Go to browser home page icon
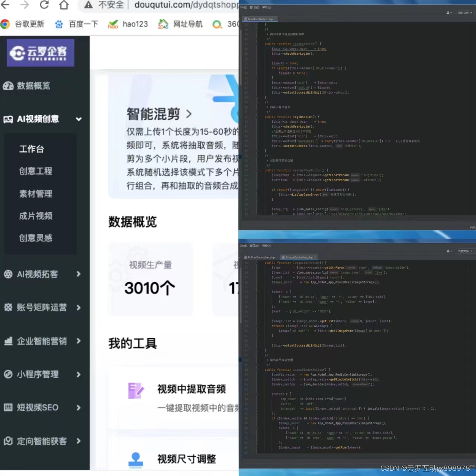Screen dimensions: 476x476 [x=64, y=4]
